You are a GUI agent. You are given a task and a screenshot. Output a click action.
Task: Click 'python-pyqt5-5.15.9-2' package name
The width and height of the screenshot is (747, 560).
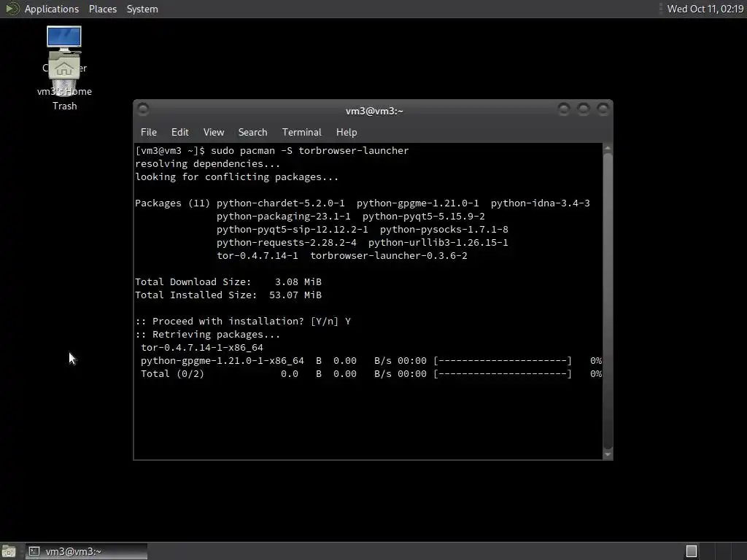(424, 216)
